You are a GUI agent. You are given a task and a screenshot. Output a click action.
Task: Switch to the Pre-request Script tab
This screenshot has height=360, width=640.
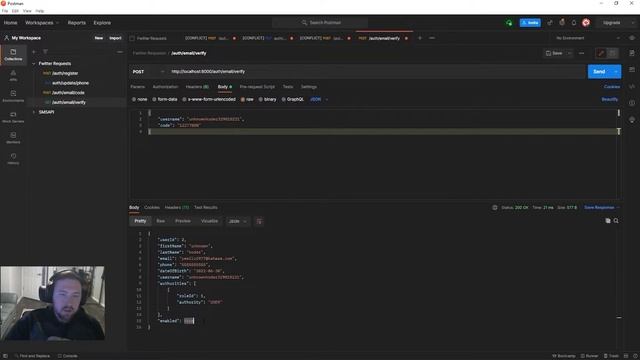257,87
